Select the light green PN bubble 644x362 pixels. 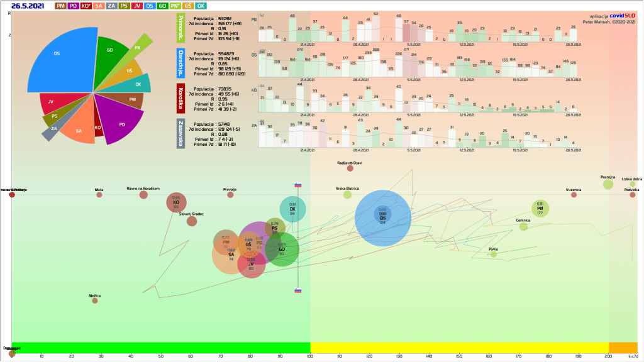pos(540,208)
